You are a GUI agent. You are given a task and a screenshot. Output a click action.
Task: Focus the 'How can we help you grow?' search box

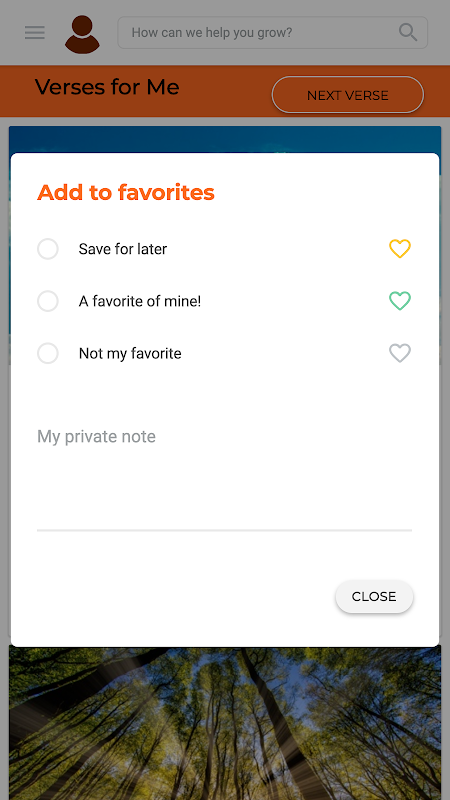[x=272, y=33]
